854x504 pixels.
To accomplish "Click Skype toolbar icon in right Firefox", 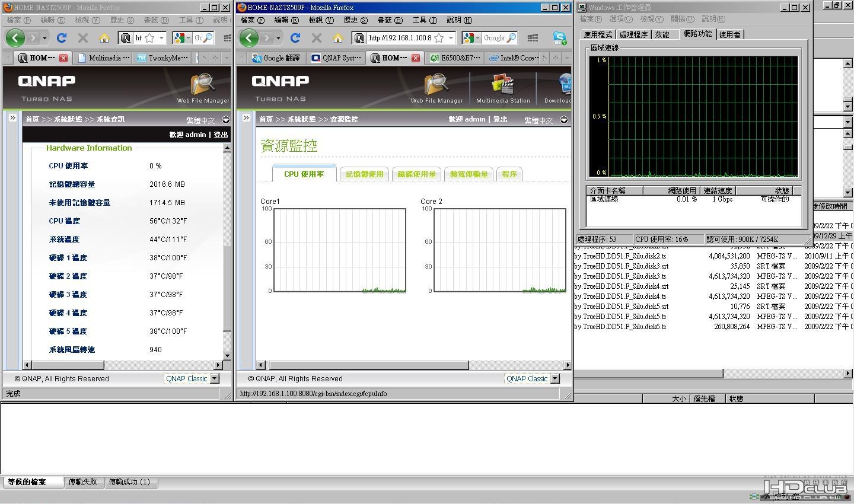I will (559, 38).
